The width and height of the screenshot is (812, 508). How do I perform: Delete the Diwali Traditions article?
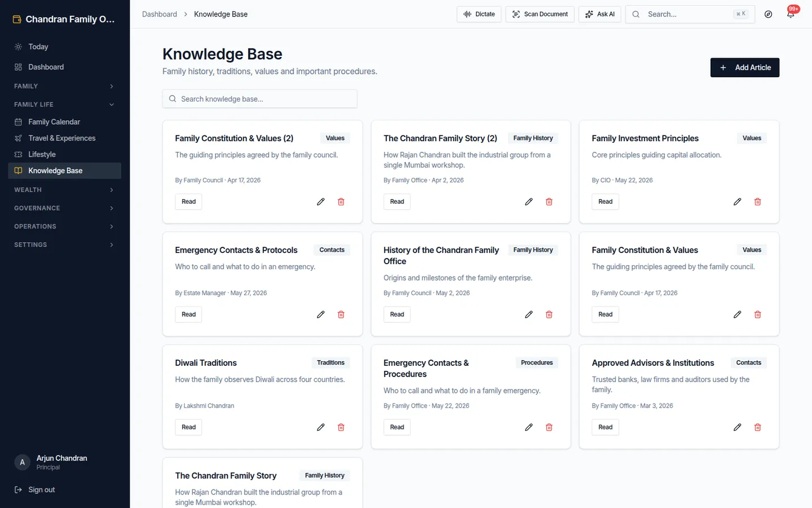pos(341,427)
